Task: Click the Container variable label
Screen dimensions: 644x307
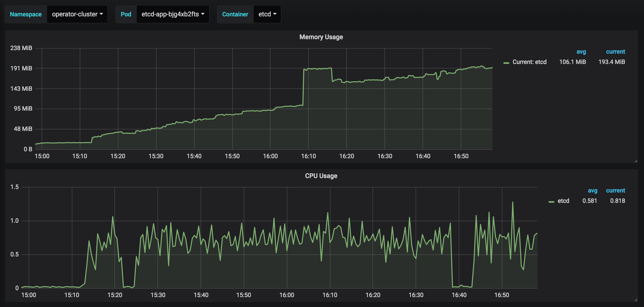Action: pyautogui.click(x=235, y=14)
